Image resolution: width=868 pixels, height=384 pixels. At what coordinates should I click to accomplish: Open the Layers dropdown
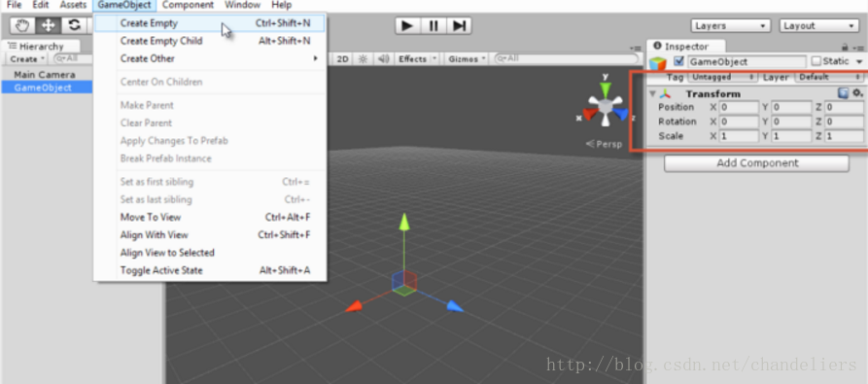(731, 26)
